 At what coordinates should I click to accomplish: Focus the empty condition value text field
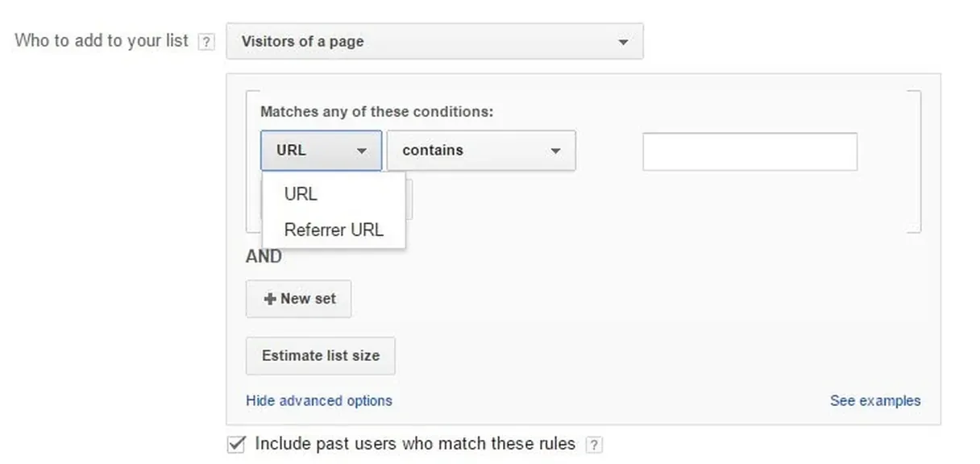pos(750,152)
